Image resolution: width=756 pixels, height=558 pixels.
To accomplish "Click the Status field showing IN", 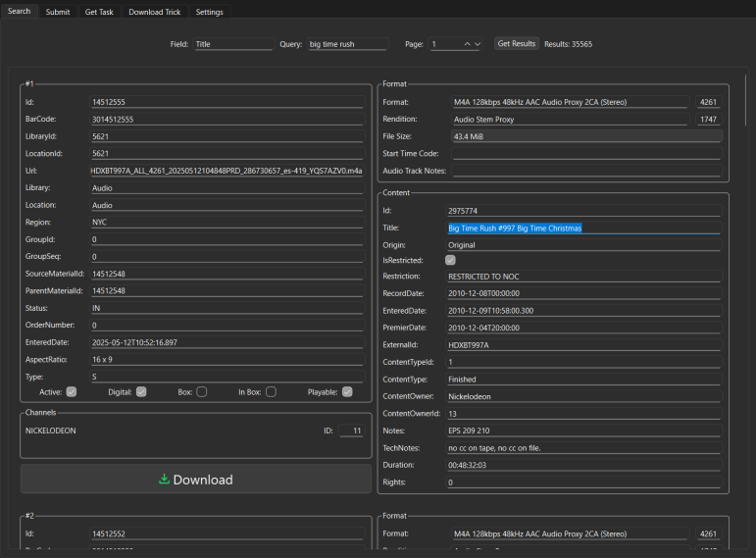I will pos(227,308).
